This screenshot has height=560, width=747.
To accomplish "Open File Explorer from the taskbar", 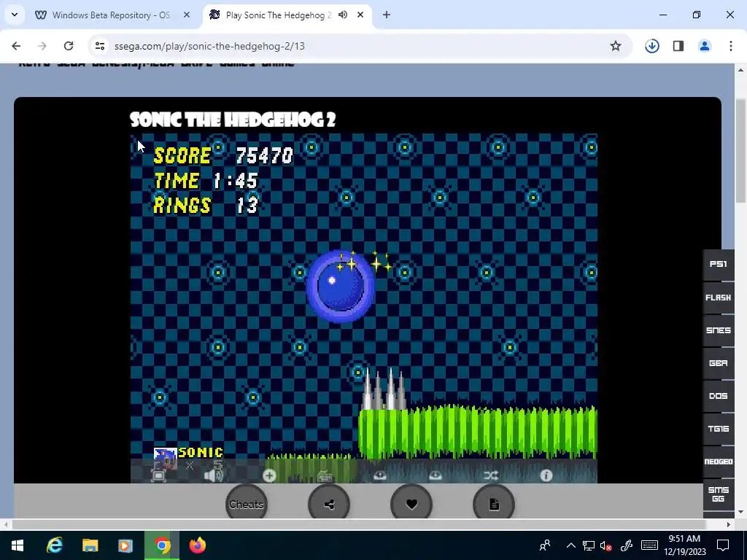I will coord(90,545).
